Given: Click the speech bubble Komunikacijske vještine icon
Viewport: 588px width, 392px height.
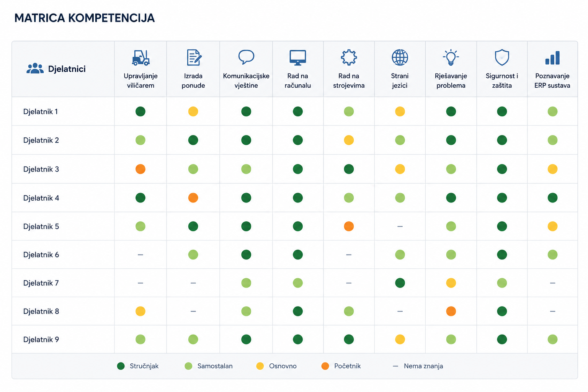Looking at the screenshot, I should tap(246, 57).
